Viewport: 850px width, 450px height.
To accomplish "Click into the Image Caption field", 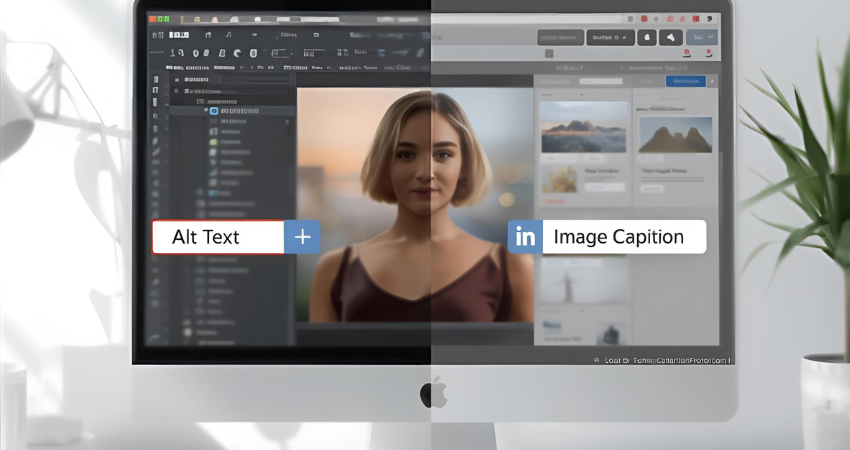I will pos(624,237).
